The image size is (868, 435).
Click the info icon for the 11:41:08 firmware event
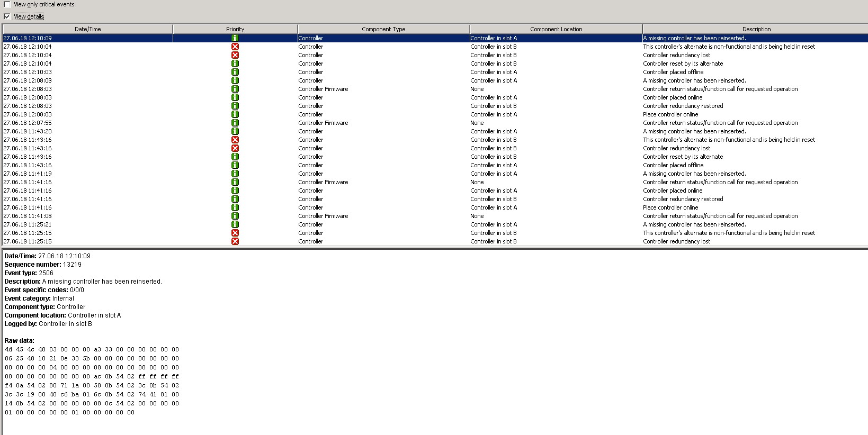tap(235, 216)
